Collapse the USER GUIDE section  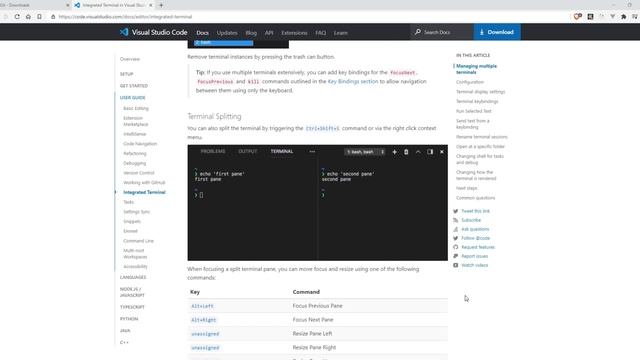[133, 98]
